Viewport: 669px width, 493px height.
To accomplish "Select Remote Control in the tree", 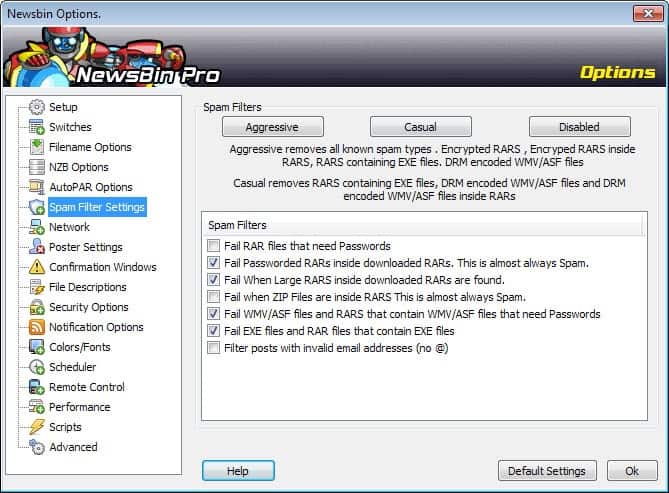I will pos(87,387).
